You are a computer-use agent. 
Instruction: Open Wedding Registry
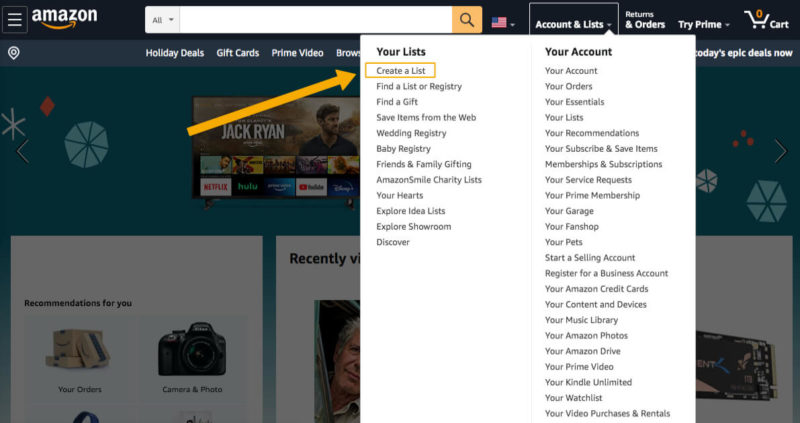[411, 133]
